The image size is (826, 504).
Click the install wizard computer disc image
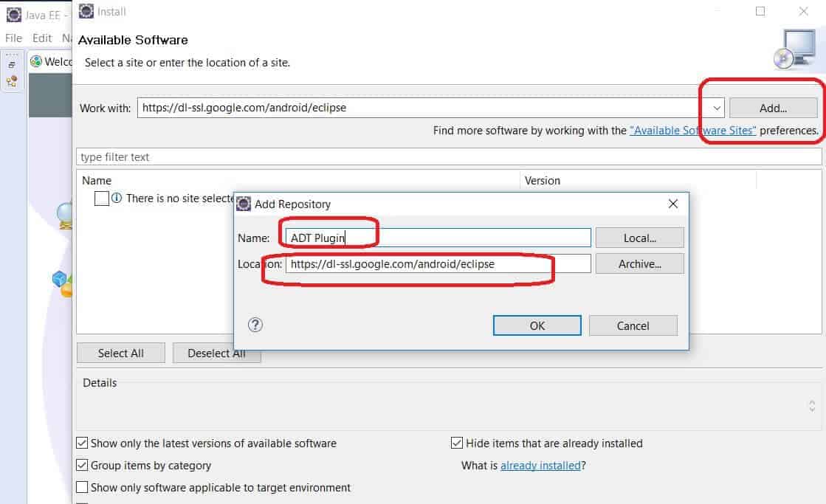[794, 49]
